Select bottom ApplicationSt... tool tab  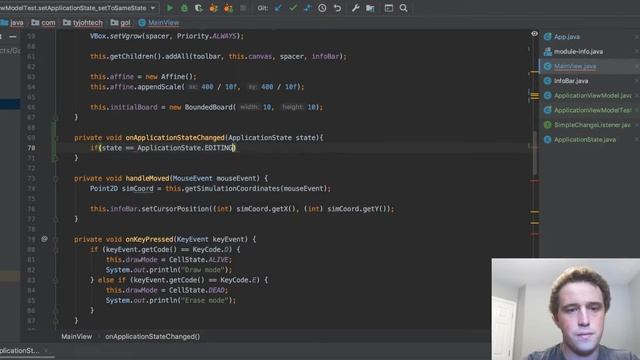click(20, 351)
